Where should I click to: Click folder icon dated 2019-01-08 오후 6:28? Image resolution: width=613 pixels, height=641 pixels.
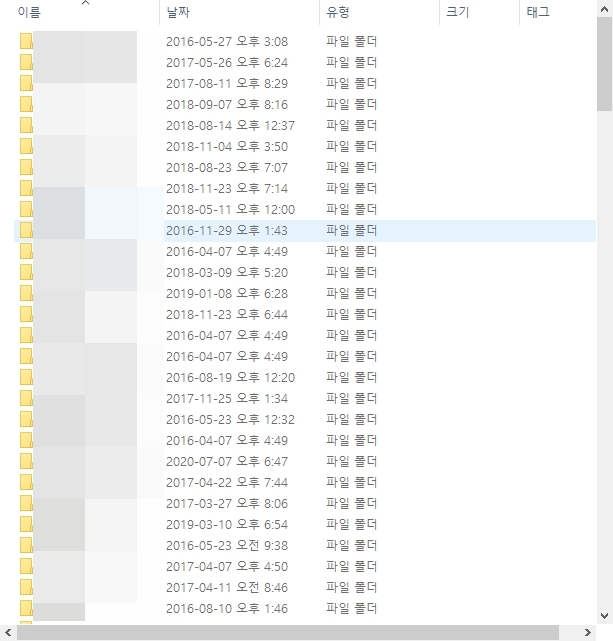pyautogui.click(x=26, y=294)
